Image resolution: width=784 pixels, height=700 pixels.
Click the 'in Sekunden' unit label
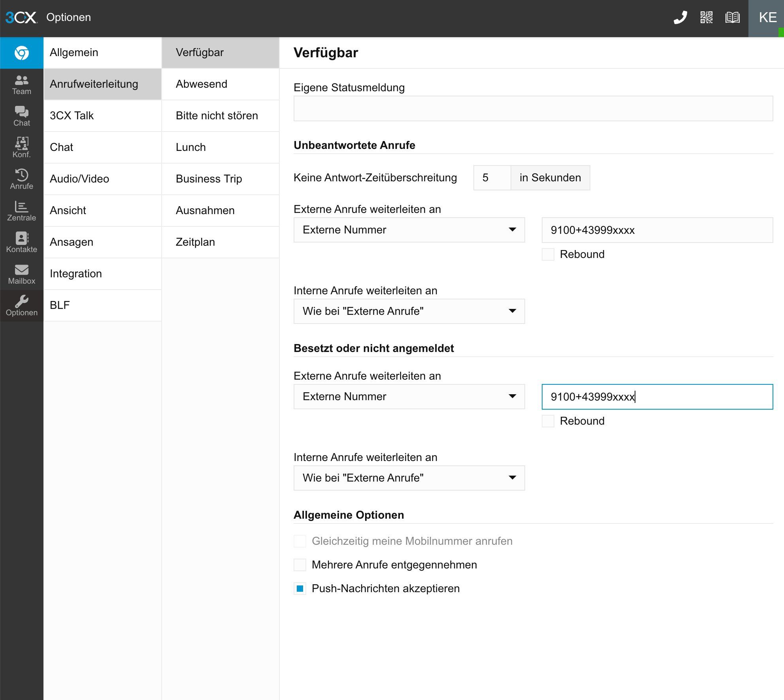click(550, 178)
